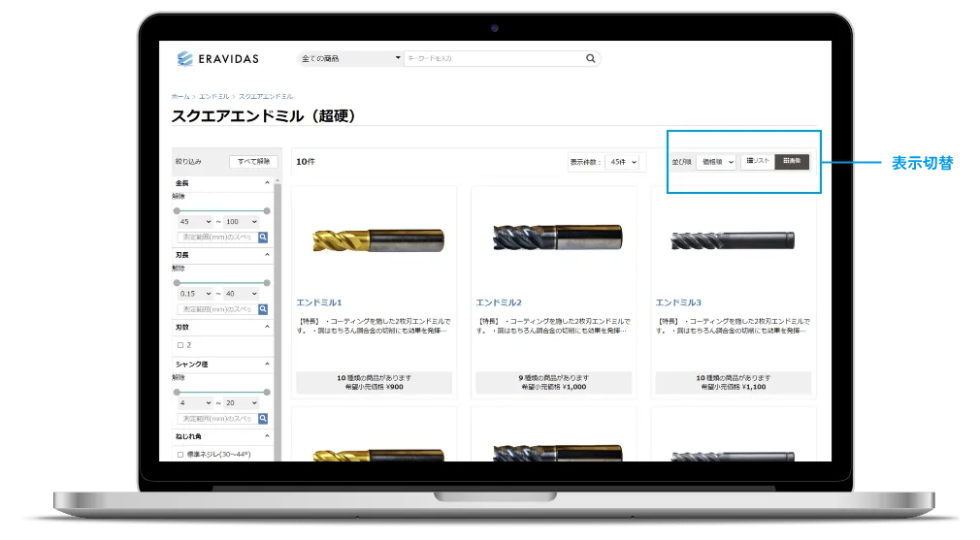Switch to 画像 grid view
The image size is (980, 540).
(792, 161)
